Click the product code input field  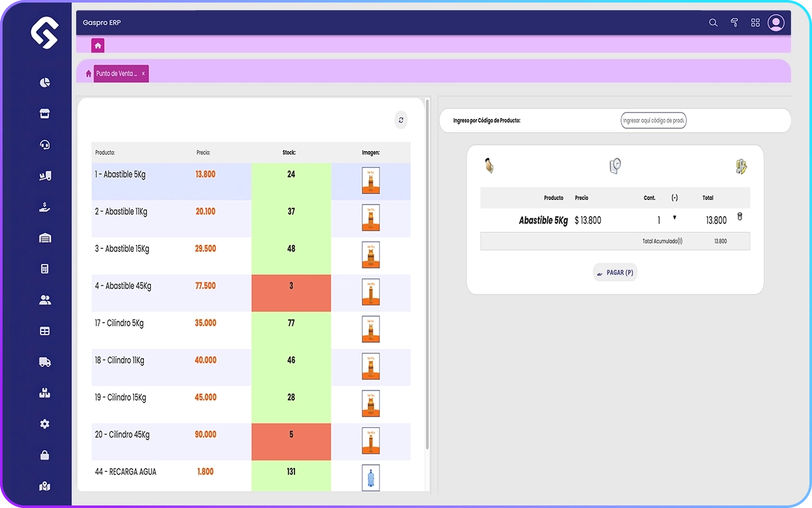pos(653,121)
